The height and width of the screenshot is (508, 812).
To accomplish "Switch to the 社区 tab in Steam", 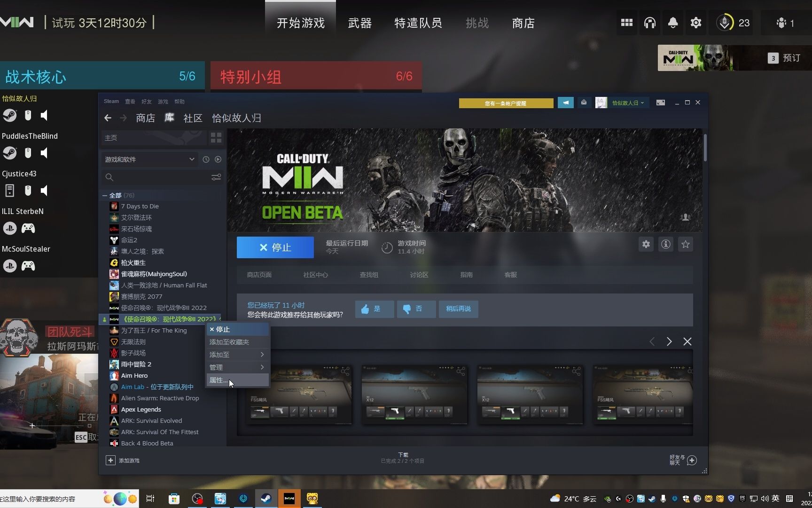I will [193, 118].
